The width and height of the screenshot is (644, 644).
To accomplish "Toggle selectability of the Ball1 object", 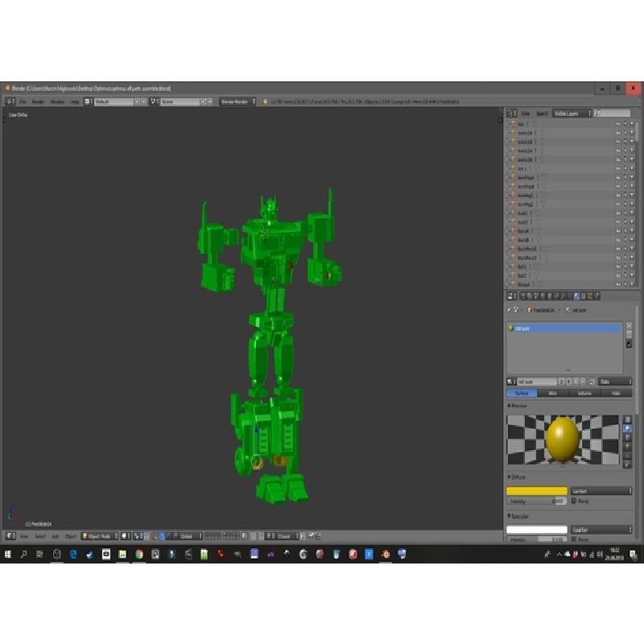I will (x=625, y=267).
